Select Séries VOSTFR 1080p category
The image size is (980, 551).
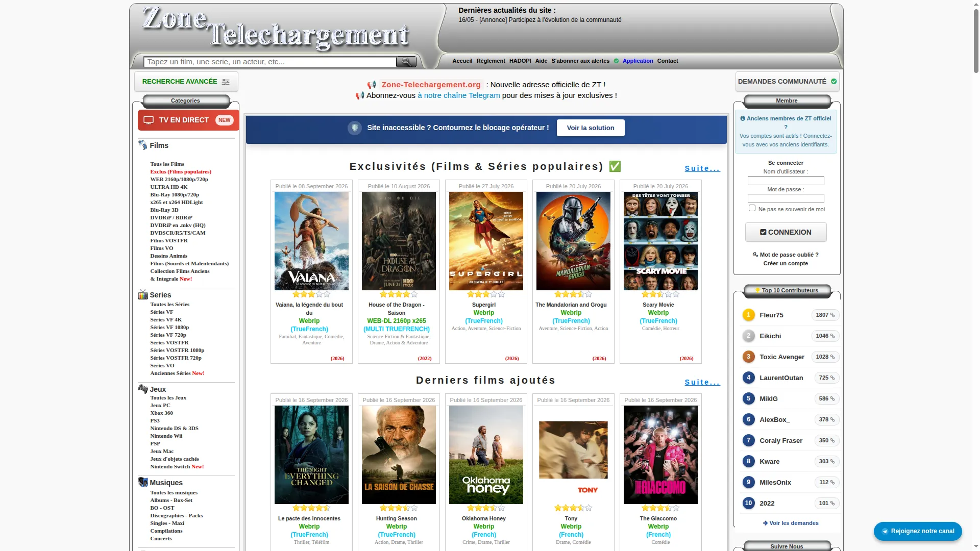[177, 350]
